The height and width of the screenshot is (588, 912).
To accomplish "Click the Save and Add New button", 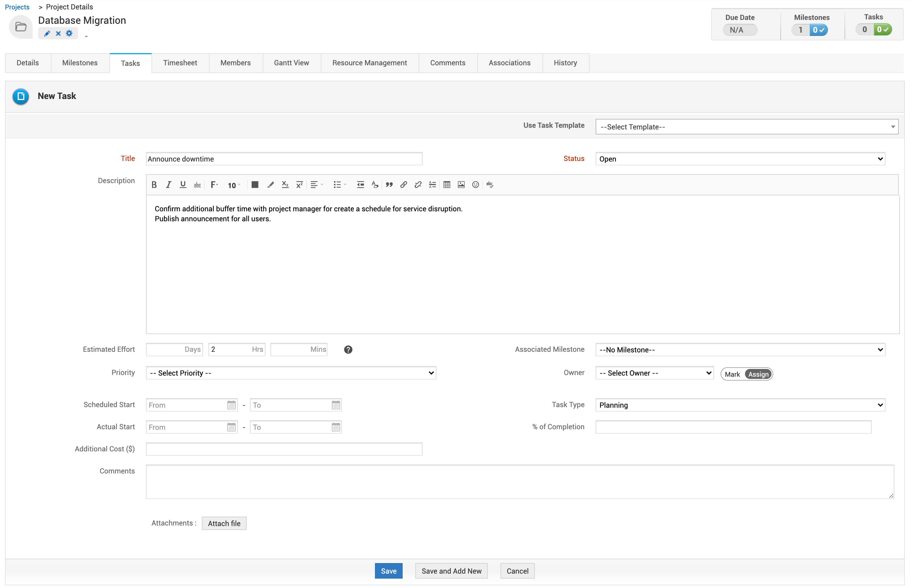I will pyautogui.click(x=451, y=571).
